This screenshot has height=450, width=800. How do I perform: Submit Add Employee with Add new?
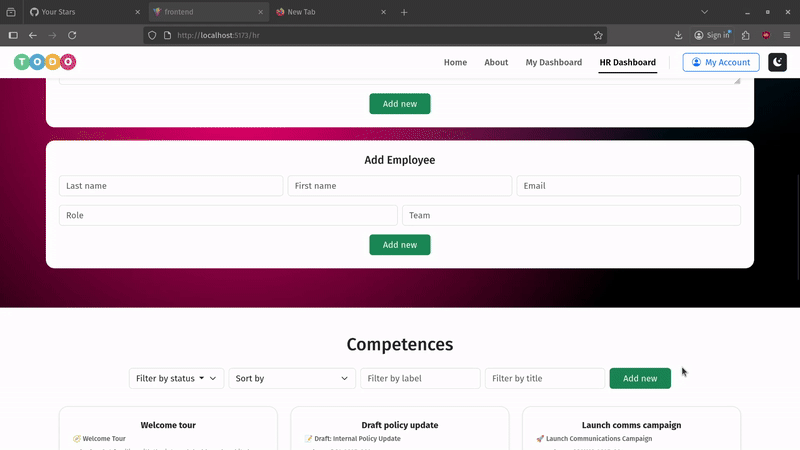pyautogui.click(x=400, y=245)
